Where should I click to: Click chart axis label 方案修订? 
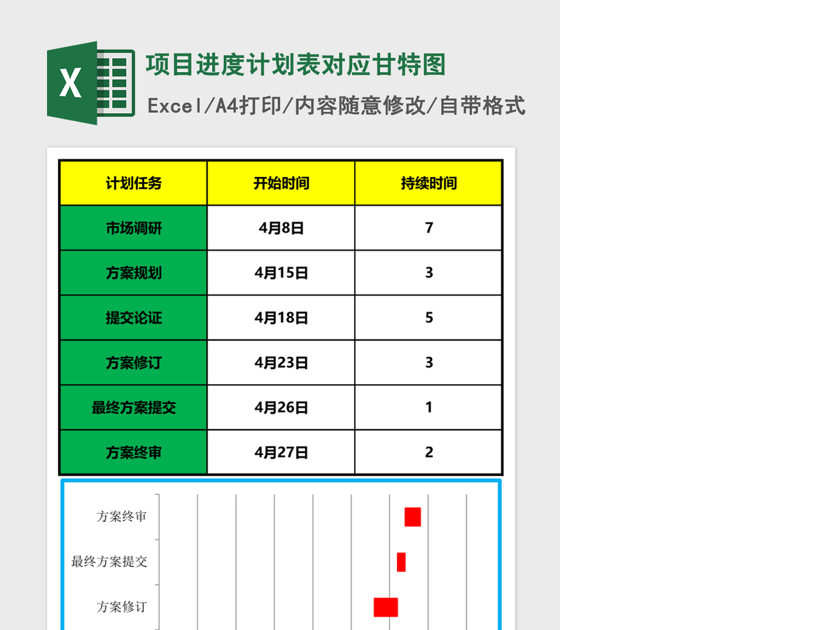coord(122,607)
